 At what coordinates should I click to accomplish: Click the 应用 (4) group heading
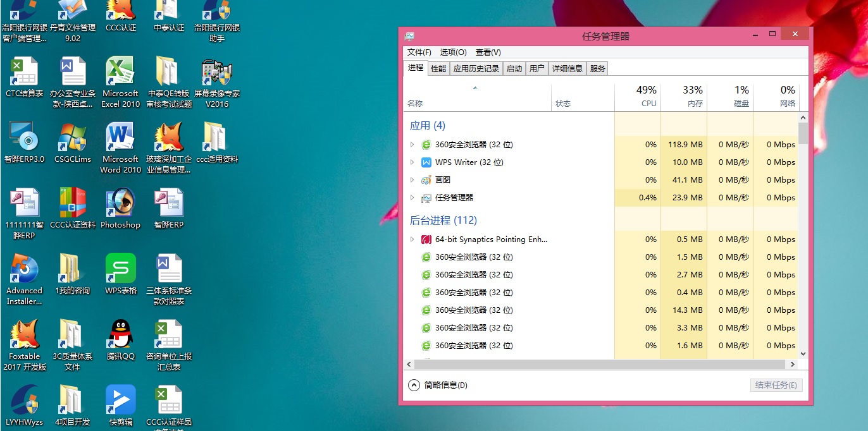[x=428, y=126]
